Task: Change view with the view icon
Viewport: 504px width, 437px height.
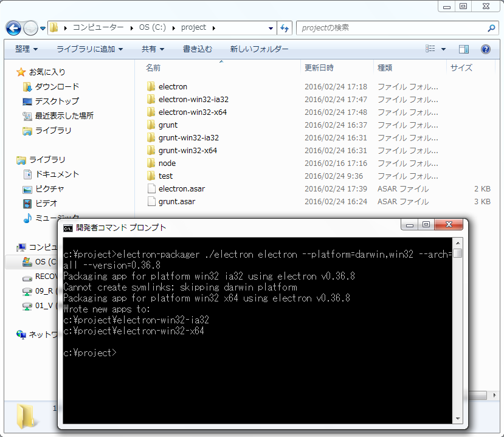Action: (430, 49)
